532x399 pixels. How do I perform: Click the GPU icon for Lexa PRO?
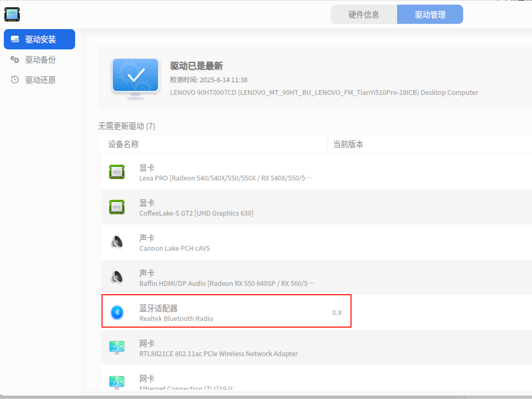(117, 172)
